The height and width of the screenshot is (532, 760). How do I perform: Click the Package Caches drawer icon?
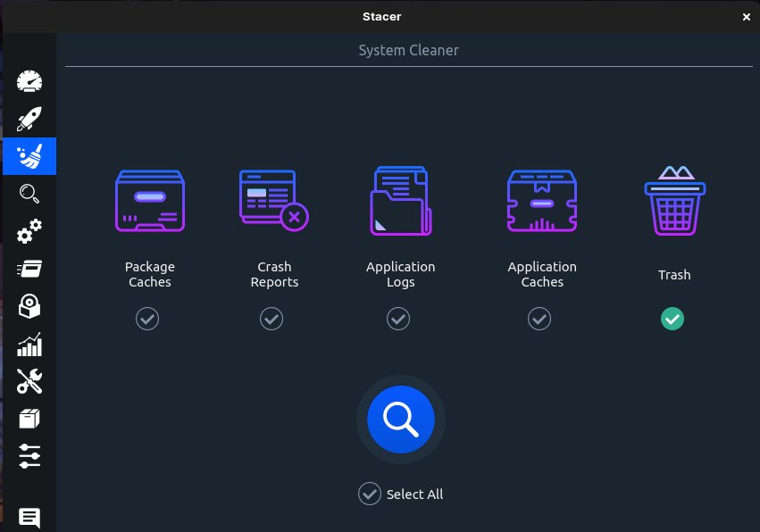pyautogui.click(x=150, y=201)
